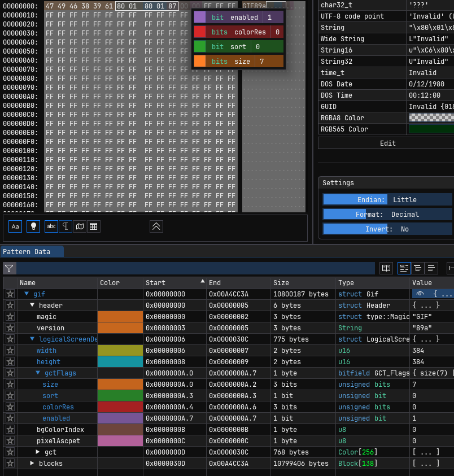Collapse the gif tree node
The height and width of the screenshot is (476, 454).
27,294
